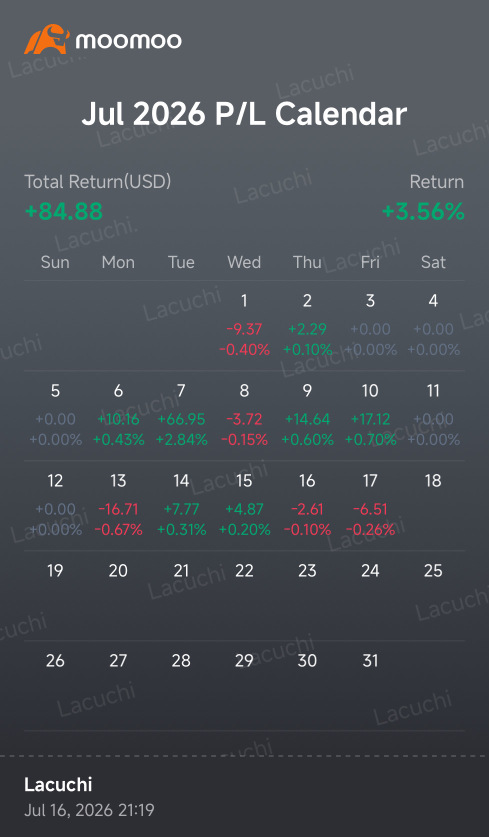Select the Wed column header
Viewport: 489px width, 837px height.
coord(244,262)
